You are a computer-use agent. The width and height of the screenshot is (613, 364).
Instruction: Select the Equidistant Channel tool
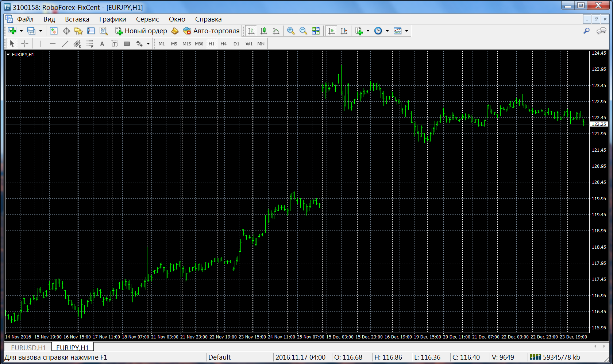pyautogui.click(x=77, y=44)
